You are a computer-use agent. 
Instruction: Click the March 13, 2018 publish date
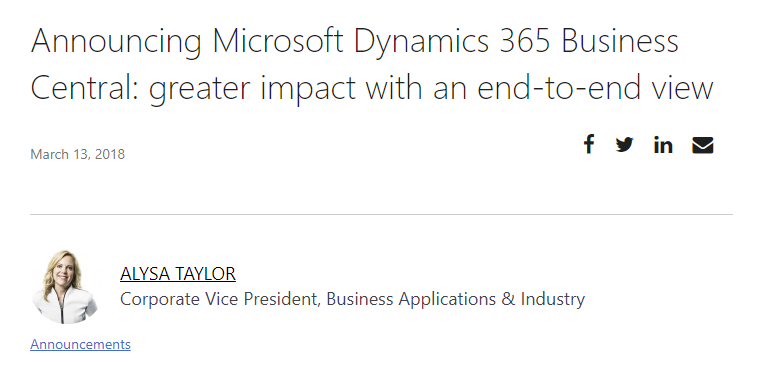click(x=77, y=154)
